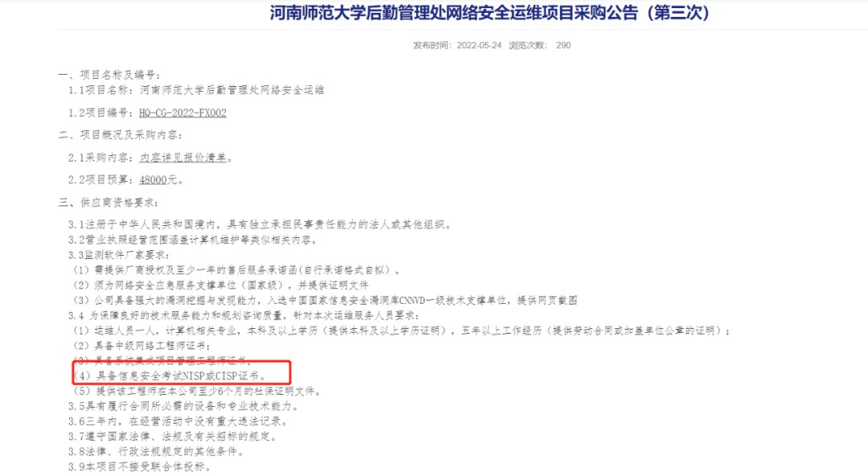The height and width of the screenshot is (476, 868).
Task: Click the 3.4 运维服务人员要求 line
Action: tap(244, 315)
